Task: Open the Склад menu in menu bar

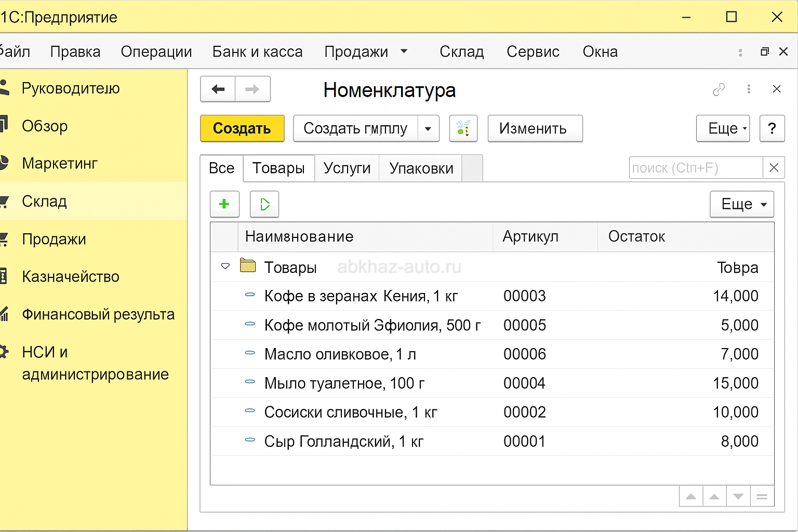Action: pos(462,51)
